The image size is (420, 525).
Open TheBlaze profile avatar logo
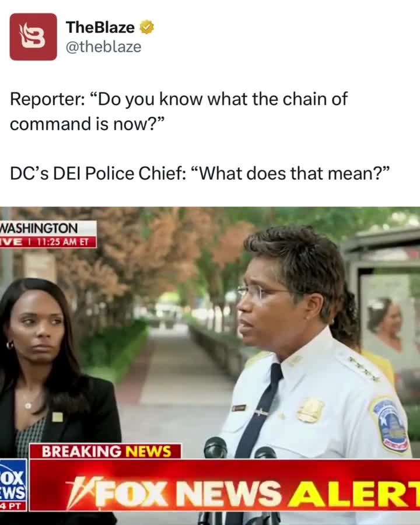[x=33, y=37]
